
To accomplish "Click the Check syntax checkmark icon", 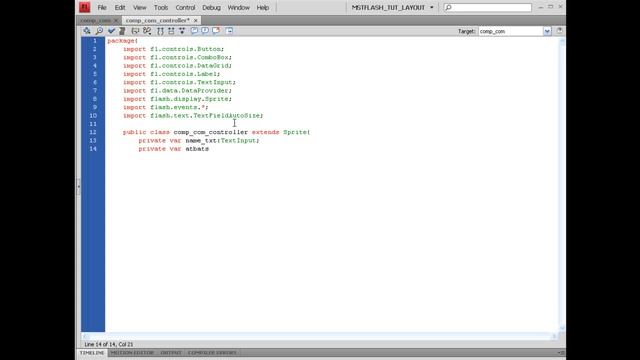I will pos(111,31).
